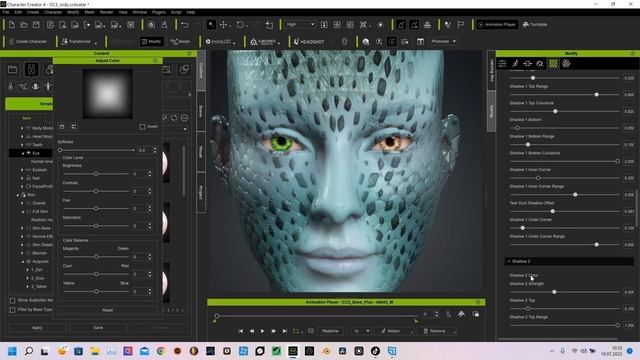Collapse the Skin tree item
This screenshot has width=640, height=360.
18,195
